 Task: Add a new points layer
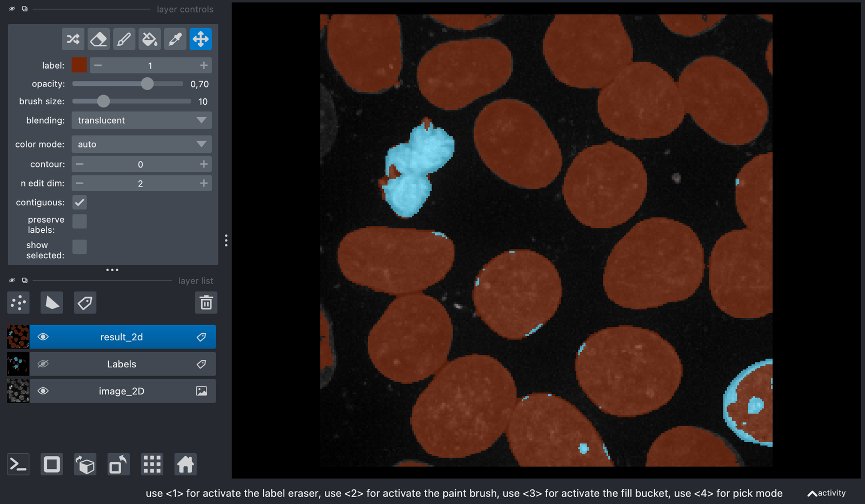(x=18, y=303)
